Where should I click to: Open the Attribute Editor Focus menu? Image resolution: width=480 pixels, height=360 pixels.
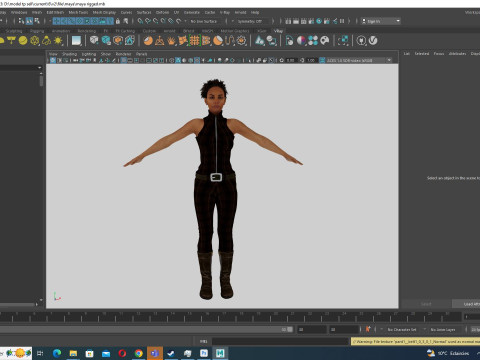pos(439,53)
